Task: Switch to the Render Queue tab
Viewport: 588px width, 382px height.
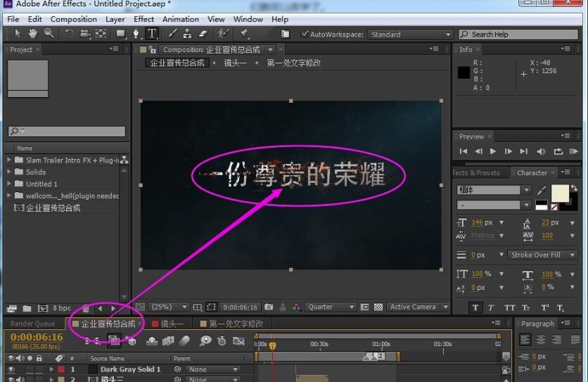Action: pyautogui.click(x=32, y=324)
